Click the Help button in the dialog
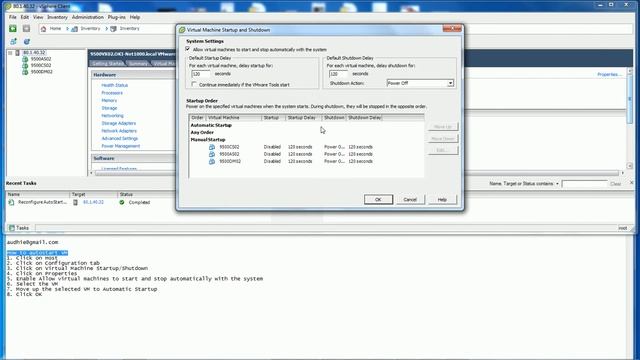The image size is (640, 360). click(442, 200)
